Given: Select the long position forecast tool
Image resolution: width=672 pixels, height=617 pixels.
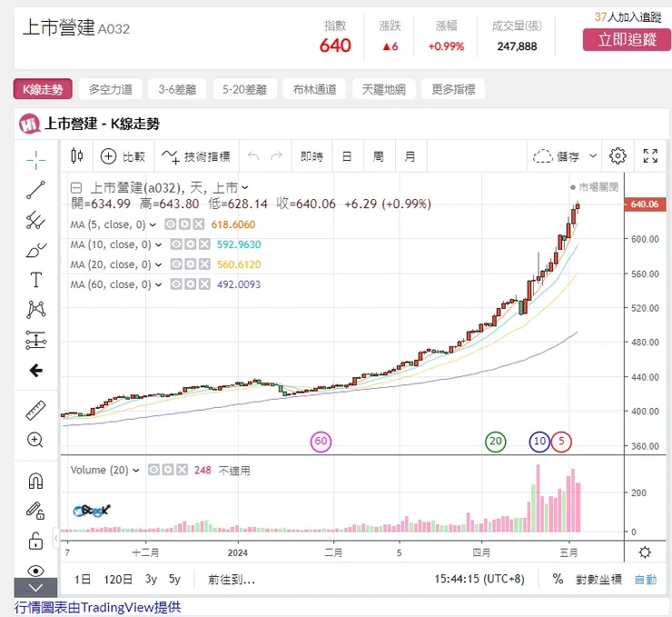Looking at the screenshot, I should click(36, 340).
